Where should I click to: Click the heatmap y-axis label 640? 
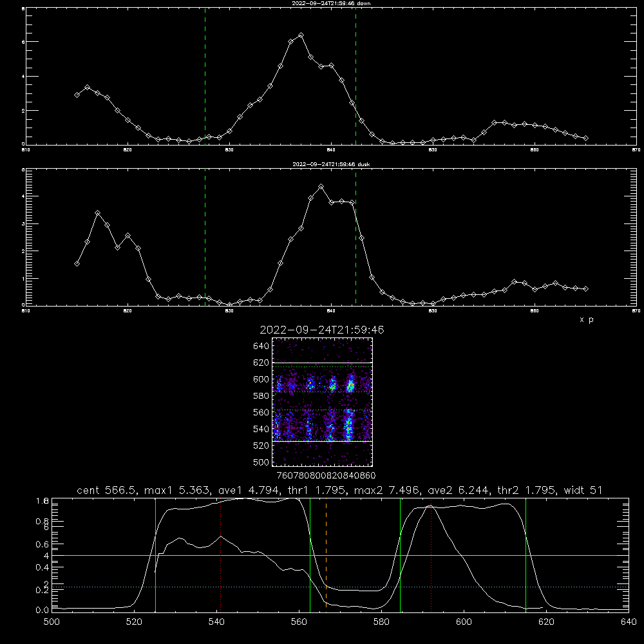tap(261, 346)
